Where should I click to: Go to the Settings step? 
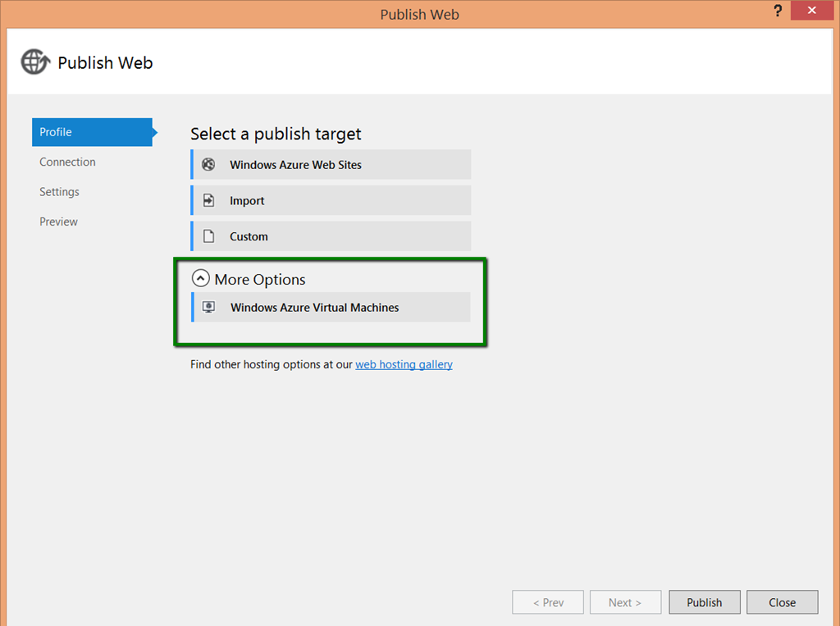click(x=59, y=192)
